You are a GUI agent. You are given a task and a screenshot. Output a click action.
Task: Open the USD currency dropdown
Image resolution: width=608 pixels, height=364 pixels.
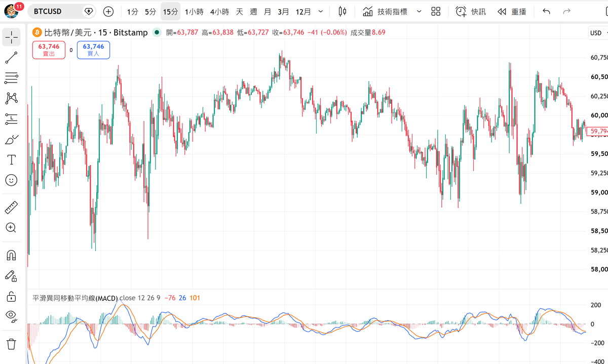point(597,33)
